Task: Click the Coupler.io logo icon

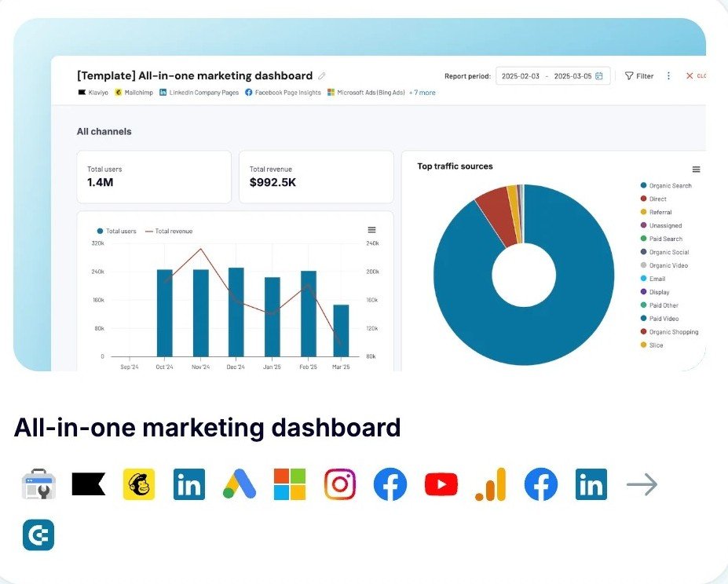Action: point(38,535)
